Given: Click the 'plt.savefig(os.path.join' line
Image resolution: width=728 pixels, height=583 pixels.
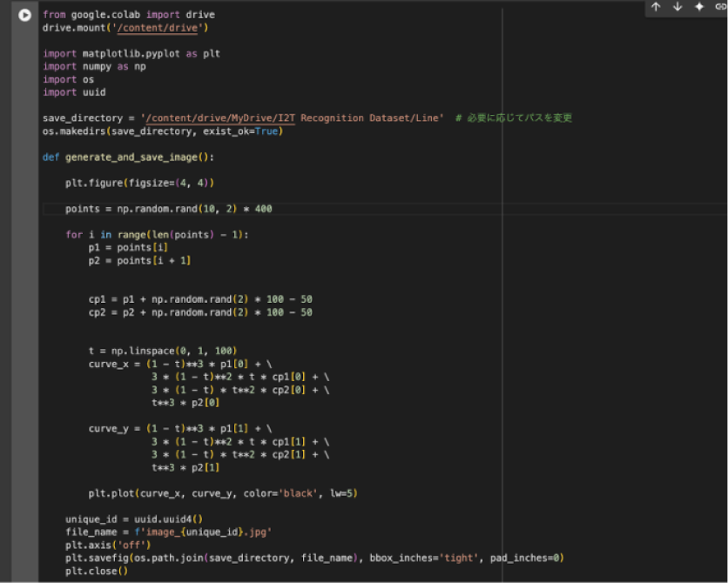Looking at the screenshot, I should [314, 558].
